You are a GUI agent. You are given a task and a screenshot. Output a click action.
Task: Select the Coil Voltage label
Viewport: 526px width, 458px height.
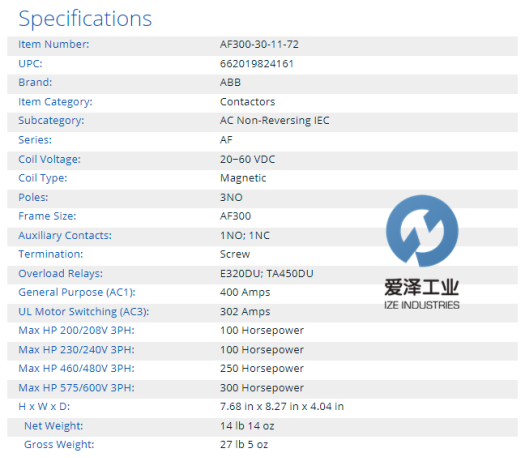pyautogui.click(x=49, y=159)
